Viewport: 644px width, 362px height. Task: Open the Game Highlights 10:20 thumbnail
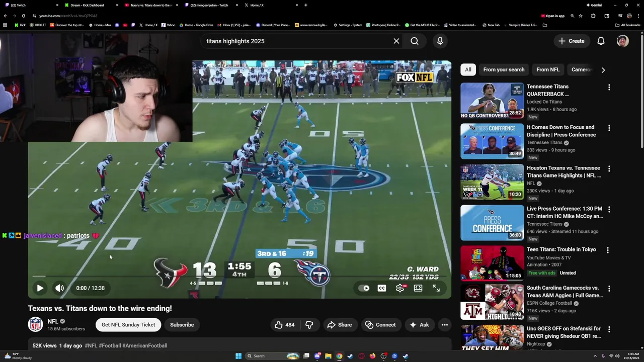[492, 182]
